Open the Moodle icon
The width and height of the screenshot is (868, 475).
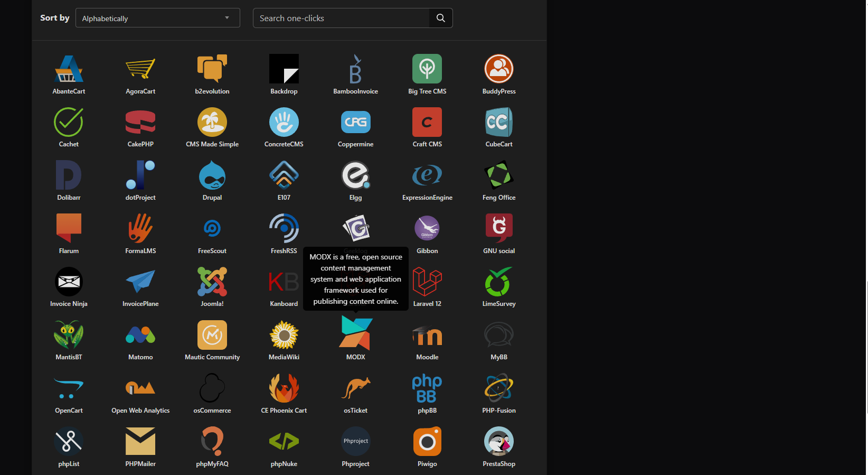pyautogui.click(x=427, y=335)
